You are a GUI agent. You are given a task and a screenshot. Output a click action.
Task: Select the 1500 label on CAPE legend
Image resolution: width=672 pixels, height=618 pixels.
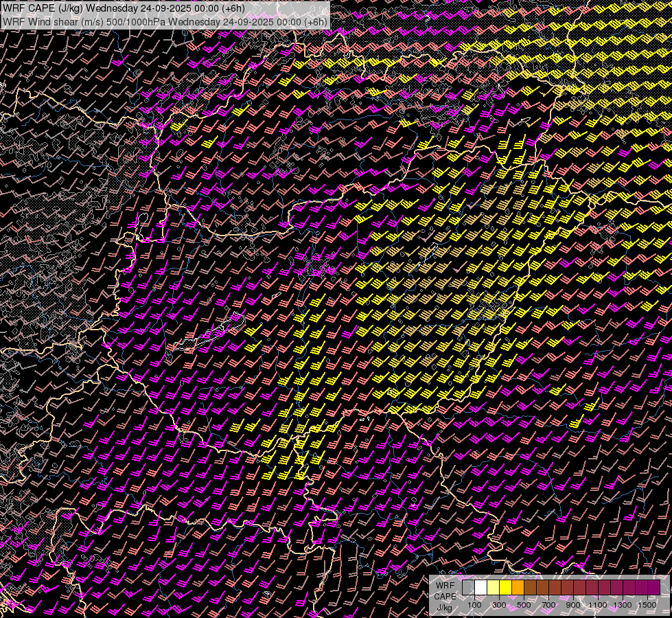[x=647, y=605]
